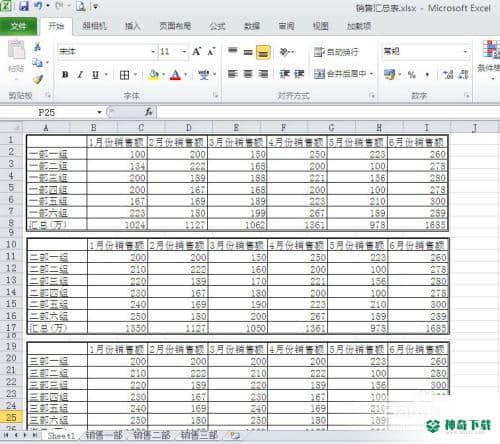Expand the number format dropdown

(x=465, y=52)
